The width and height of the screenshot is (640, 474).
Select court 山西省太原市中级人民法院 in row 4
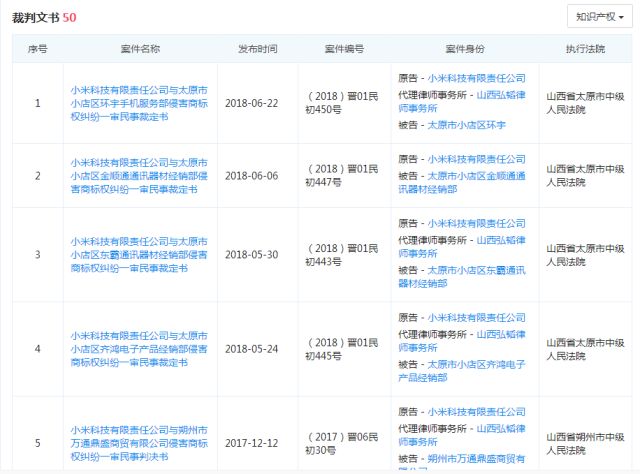[585, 349]
